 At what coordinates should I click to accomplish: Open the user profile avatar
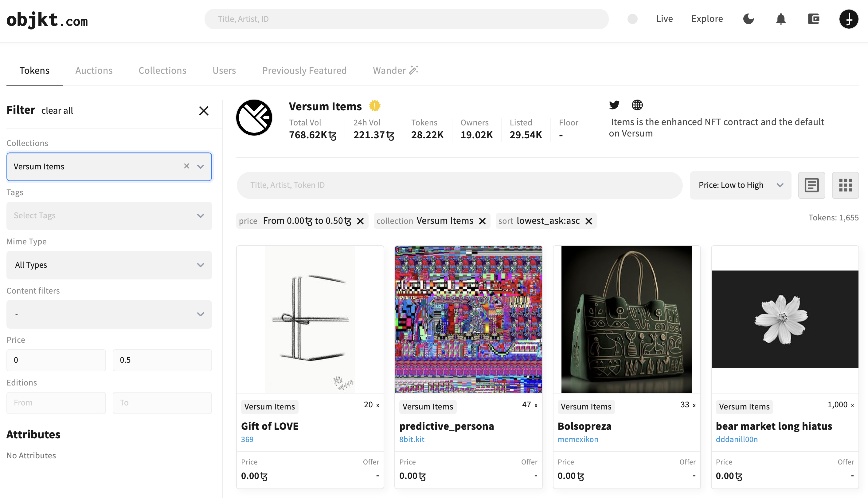pos(849,19)
